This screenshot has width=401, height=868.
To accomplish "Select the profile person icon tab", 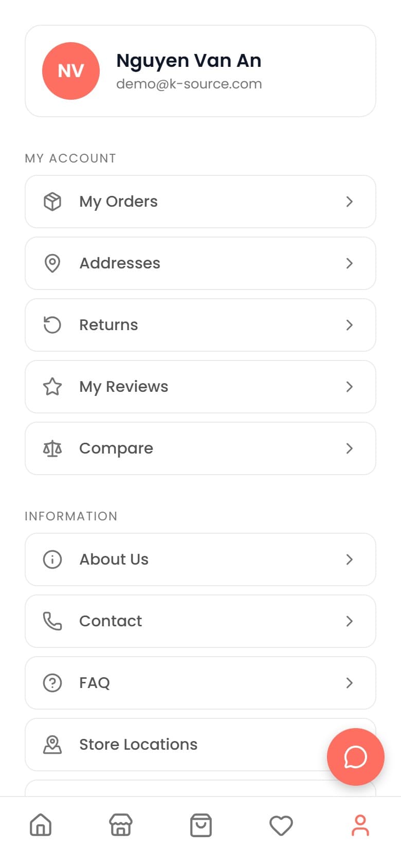I will 360,825.
